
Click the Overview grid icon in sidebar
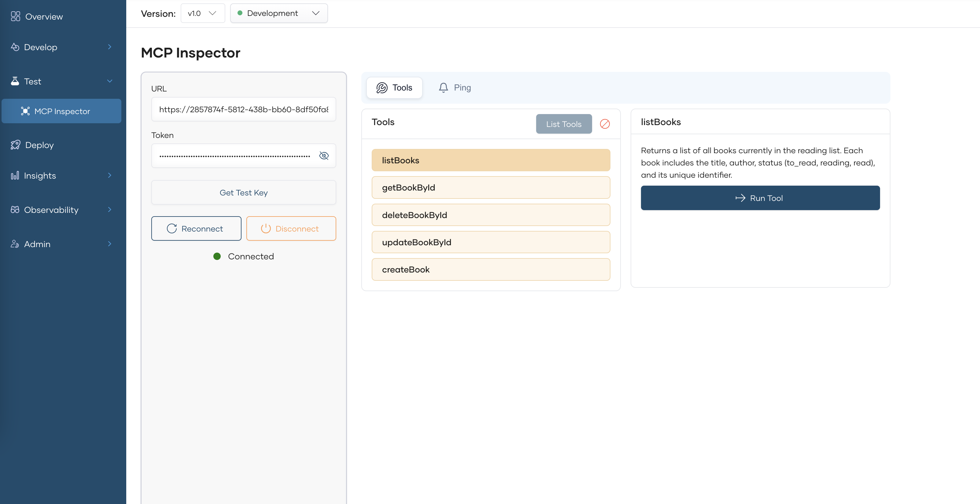(15, 17)
